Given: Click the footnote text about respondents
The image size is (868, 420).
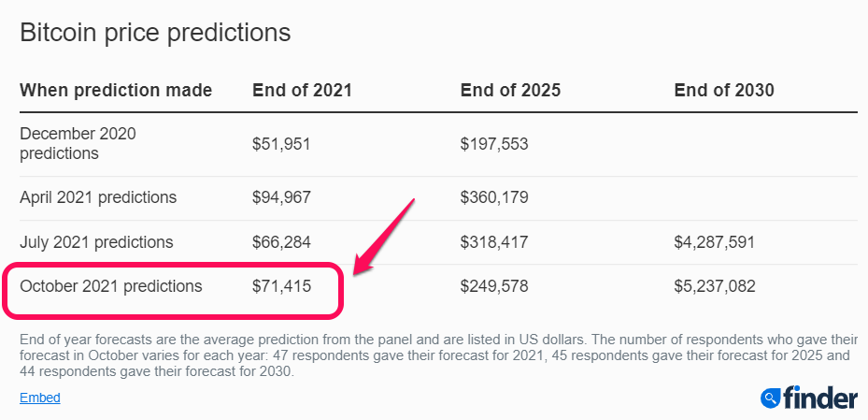Looking at the screenshot, I should pos(437,355).
